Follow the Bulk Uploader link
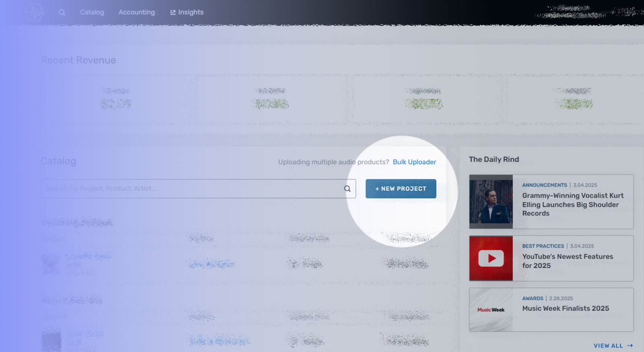The image size is (644, 352). (x=414, y=162)
